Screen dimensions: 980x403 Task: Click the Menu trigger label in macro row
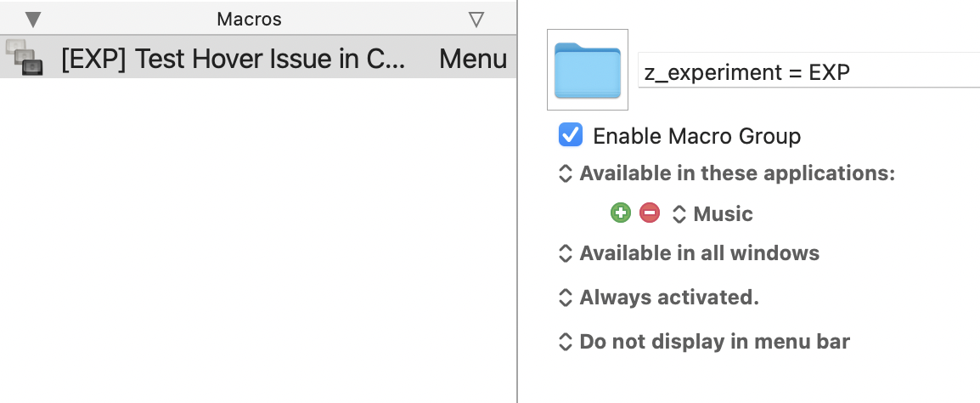coord(473,60)
